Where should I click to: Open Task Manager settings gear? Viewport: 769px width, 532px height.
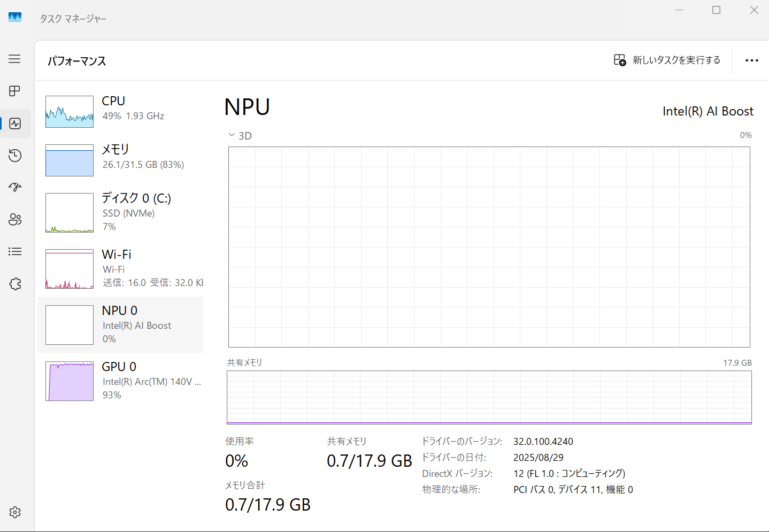(x=15, y=512)
